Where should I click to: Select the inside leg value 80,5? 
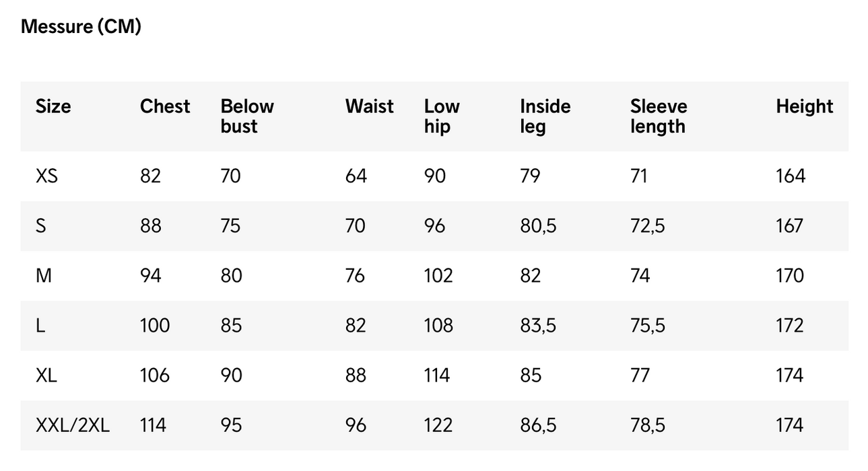(538, 226)
